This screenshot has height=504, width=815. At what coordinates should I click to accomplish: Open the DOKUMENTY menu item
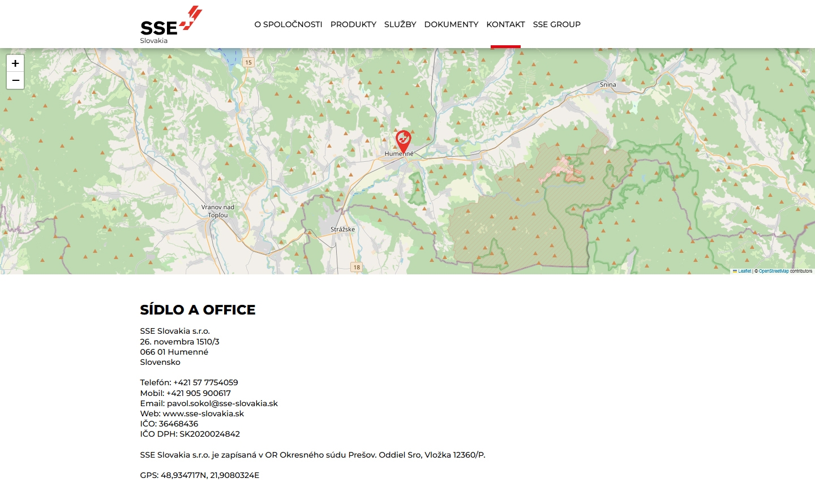451,24
